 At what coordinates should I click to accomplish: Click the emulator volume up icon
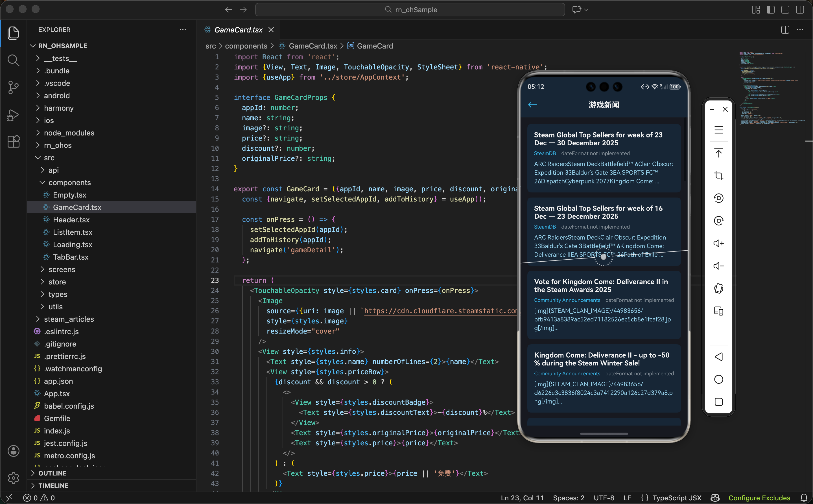[718, 243]
